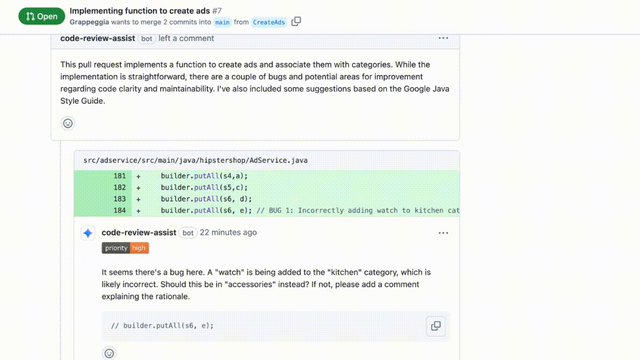Image resolution: width=640 pixels, height=360 pixels.
Task: Select diff line number 181
Action: [120, 176]
